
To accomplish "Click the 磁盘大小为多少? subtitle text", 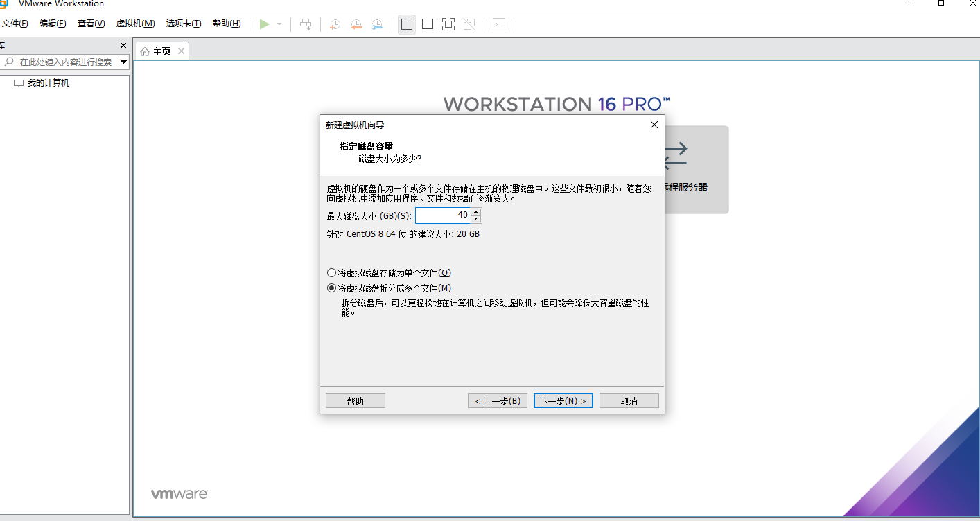I will [x=390, y=159].
